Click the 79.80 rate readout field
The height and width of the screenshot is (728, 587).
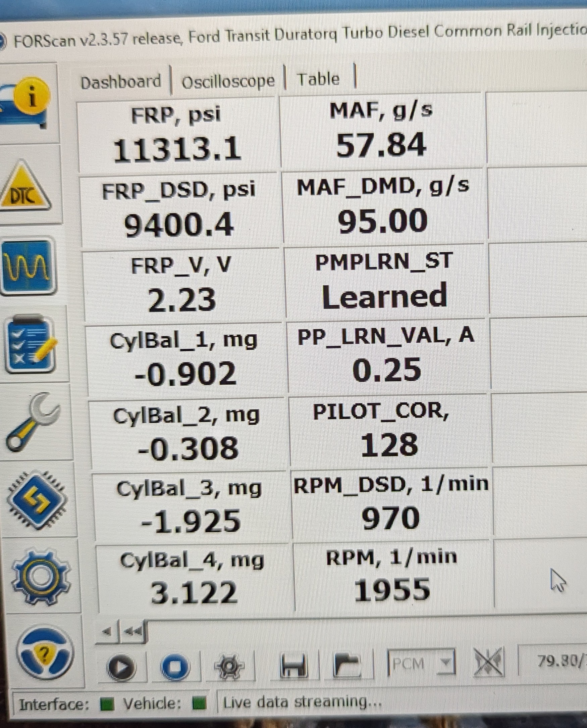click(x=552, y=660)
